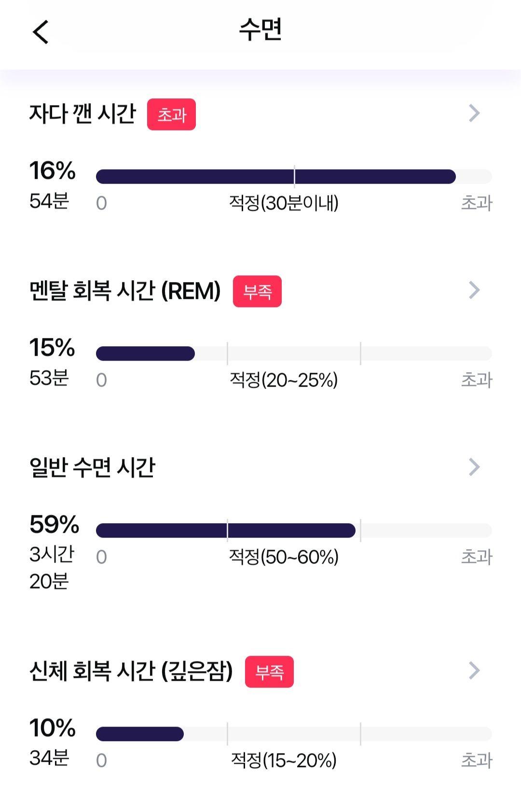Expand 신체 회복 시간 (깊은잠) chevron
The image size is (521, 812).
coord(474,670)
